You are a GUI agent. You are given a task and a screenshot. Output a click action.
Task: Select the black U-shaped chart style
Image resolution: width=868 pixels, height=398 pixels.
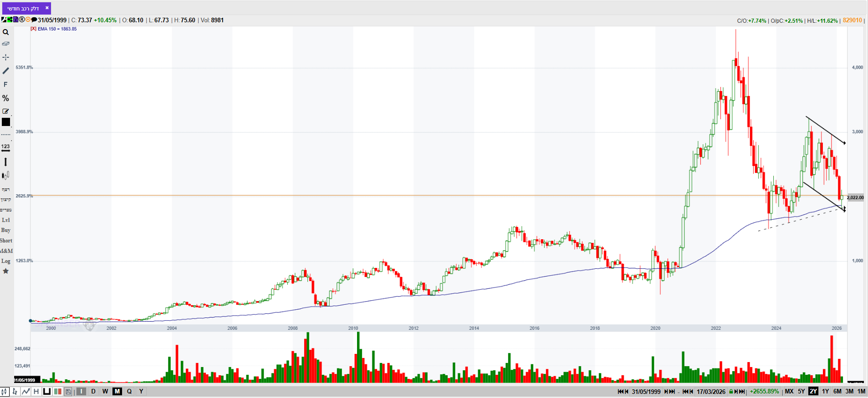pyautogui.click(x=46, y=391)
